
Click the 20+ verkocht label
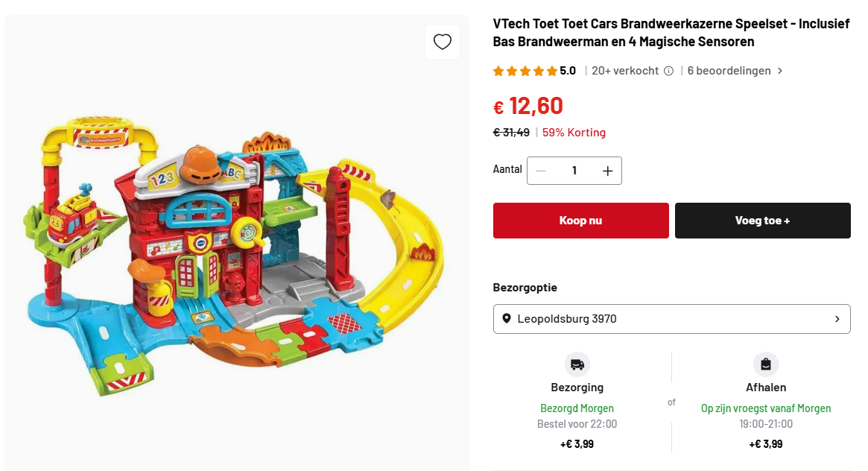click(624, 71)
